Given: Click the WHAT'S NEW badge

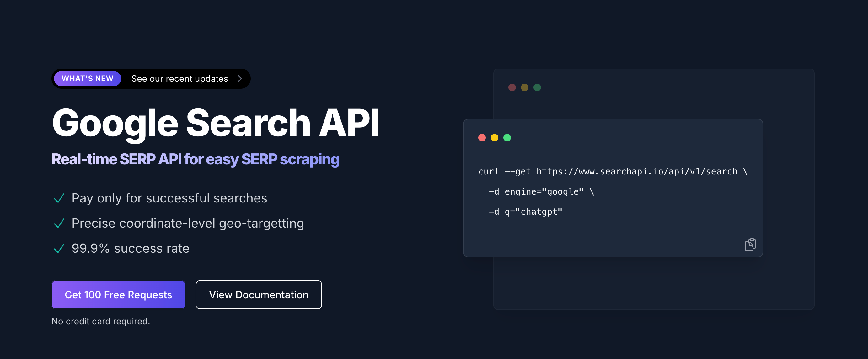Looking at the screenshot, I should click(87, 79).
